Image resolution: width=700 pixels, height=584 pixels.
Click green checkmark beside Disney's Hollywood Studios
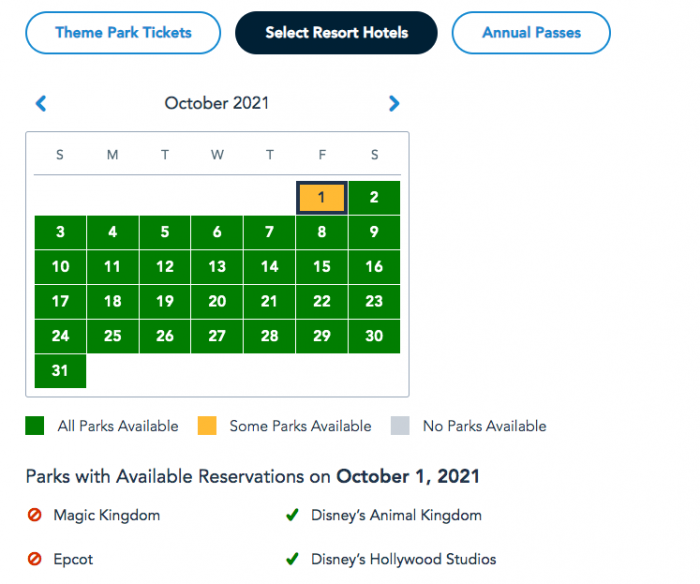(292, 560)
